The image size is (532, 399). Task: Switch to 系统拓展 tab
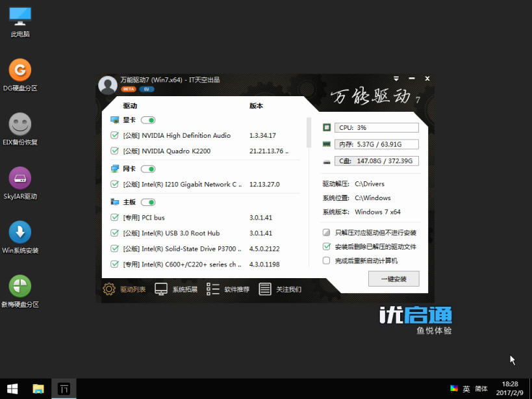pyautogui.click(x=176, y=289)
